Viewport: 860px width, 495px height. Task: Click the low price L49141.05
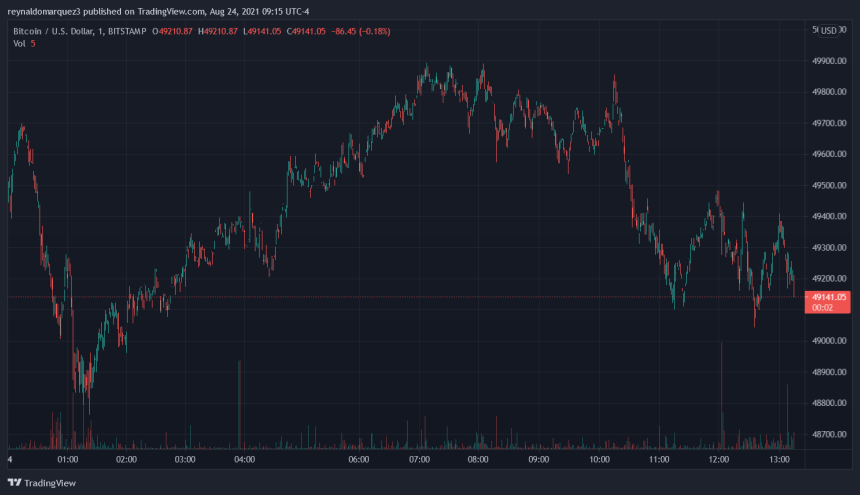click(x=262, y=31)
